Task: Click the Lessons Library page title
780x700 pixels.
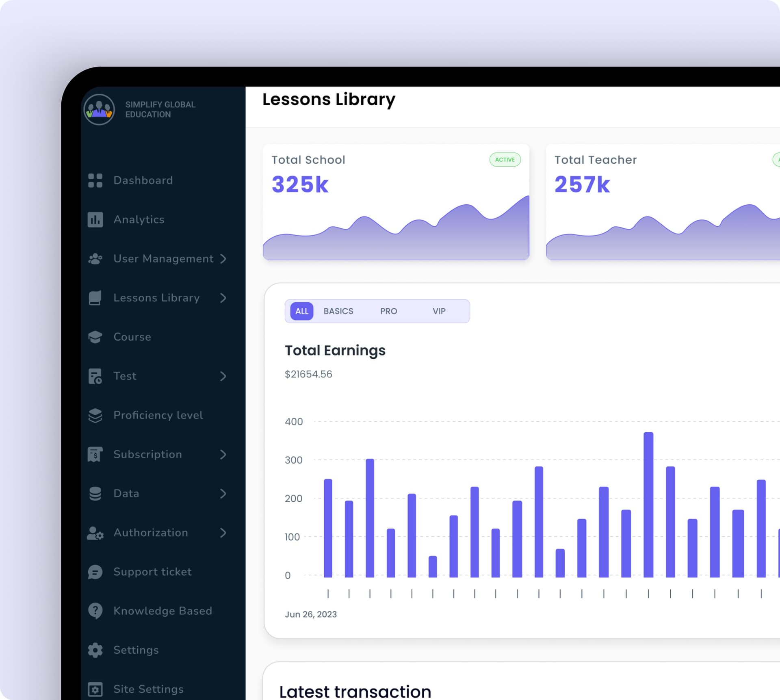Action: (329, 100)
